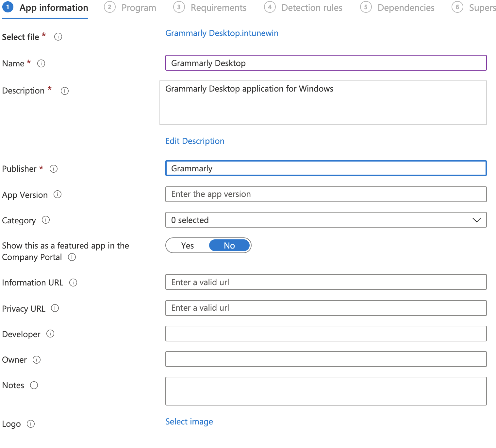Image resolution: width=496 pixels, height=448 pixels.
Task: Open the Detection rules step
Action: click(x=303, y=8)
